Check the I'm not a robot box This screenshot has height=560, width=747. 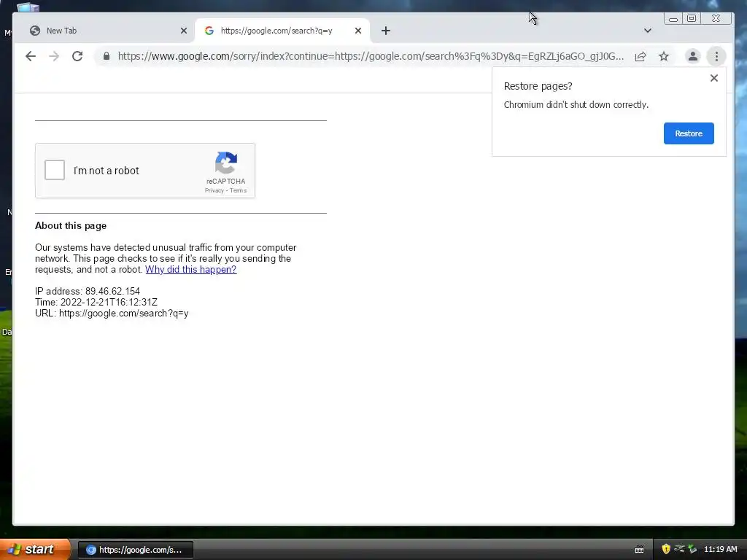(55, 170)
